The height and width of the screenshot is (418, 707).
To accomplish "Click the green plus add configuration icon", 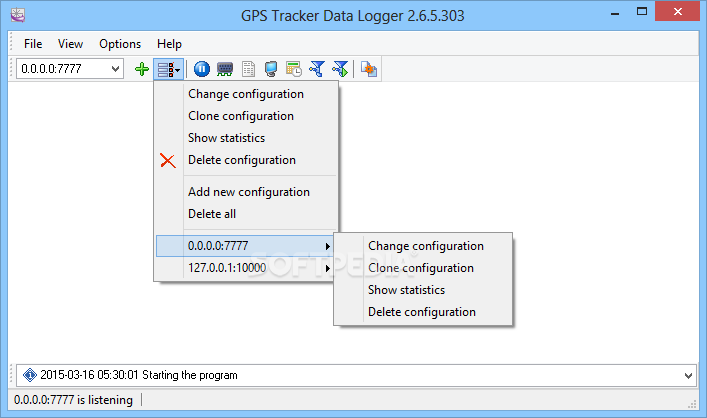I will click(142, 69).
